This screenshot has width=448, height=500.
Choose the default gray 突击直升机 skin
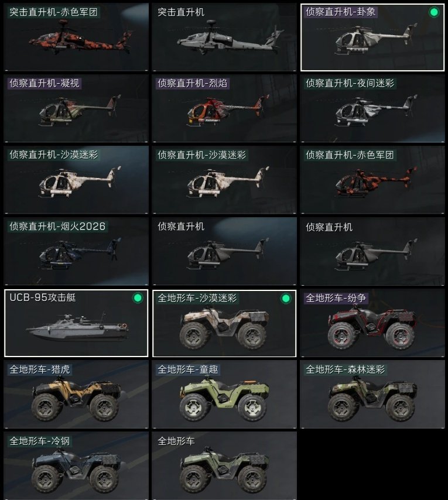[x=224, y=37]
